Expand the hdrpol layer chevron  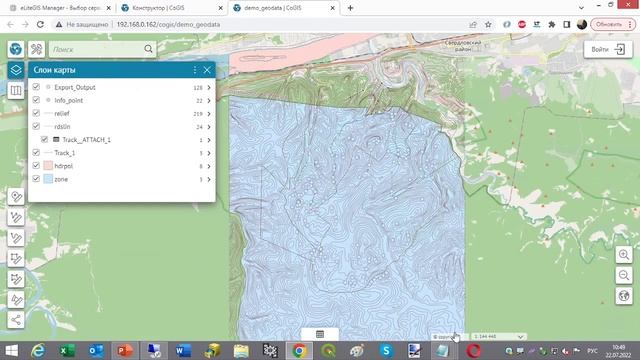(x=209, y=166)
